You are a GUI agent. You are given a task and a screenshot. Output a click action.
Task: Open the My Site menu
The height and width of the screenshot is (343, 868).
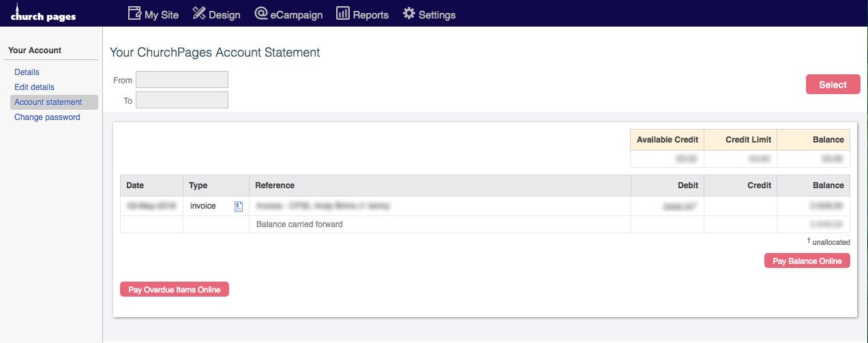pyautogui.click(x=153, y=14)
